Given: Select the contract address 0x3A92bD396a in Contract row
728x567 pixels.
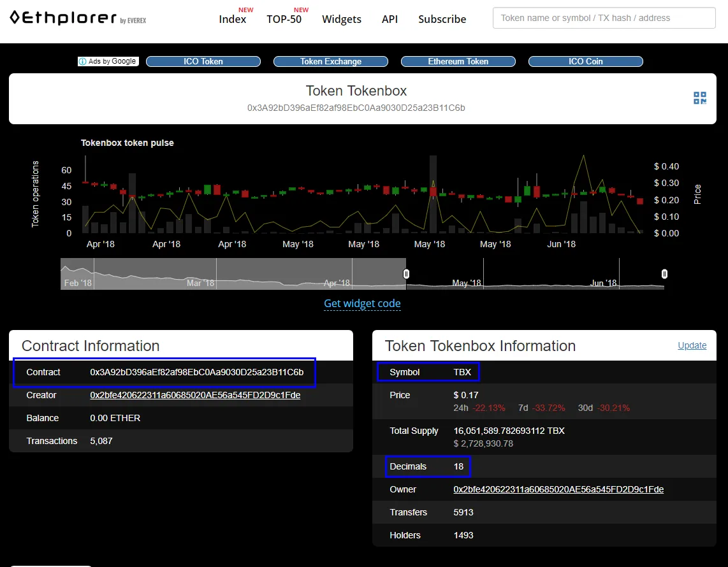Looking at the screenshot, I should 197,372.
